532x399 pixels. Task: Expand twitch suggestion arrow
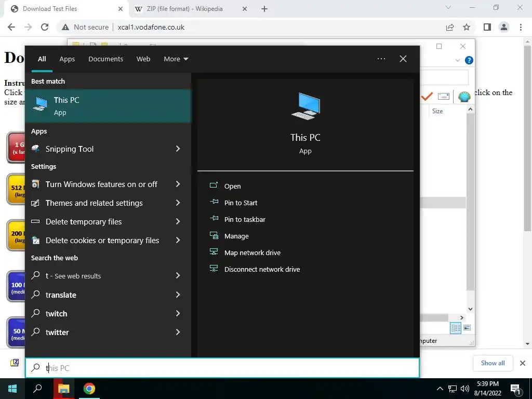point(178,313)
